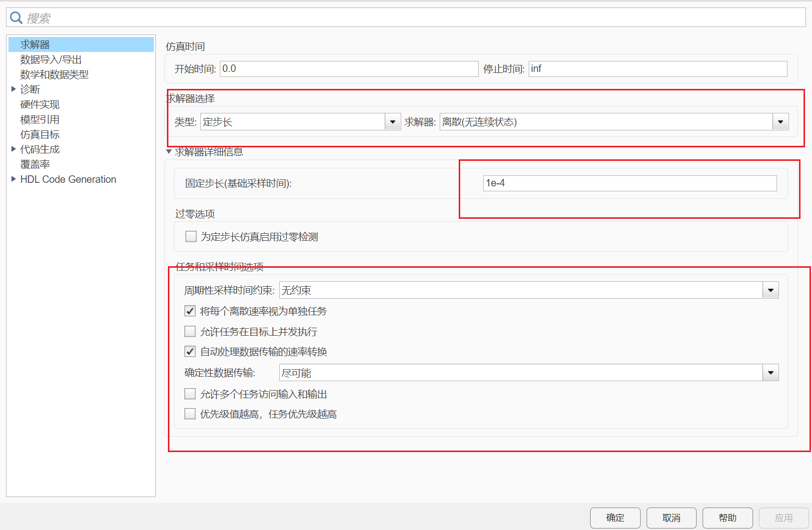Toggle 优先级值越高，任务优先级越高 checkbox
The image size is (812, 530).
190,414
